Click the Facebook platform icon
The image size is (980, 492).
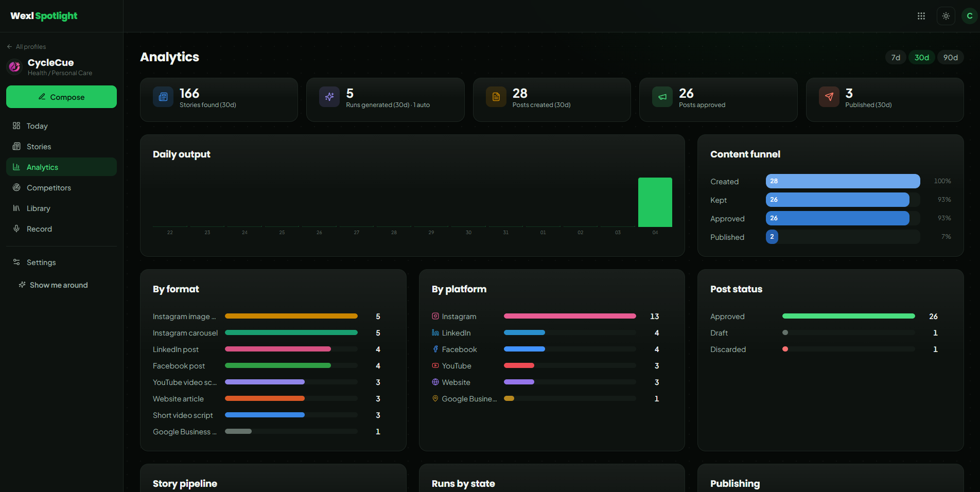(435, 349)
